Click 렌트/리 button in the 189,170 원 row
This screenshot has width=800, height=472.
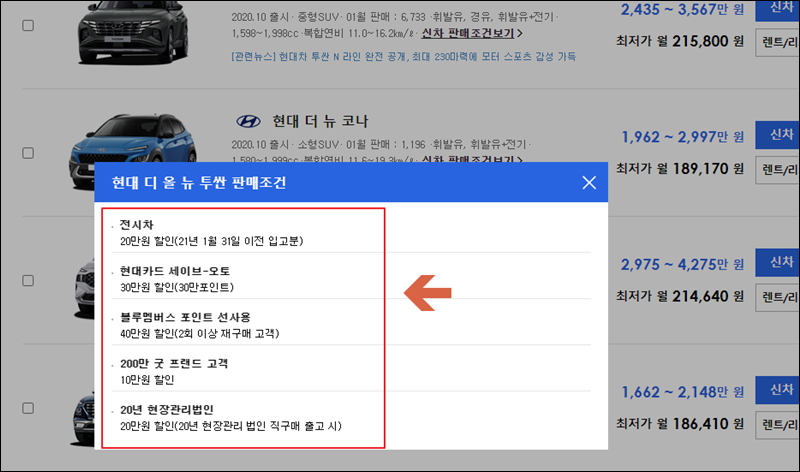tap(778, 170)
